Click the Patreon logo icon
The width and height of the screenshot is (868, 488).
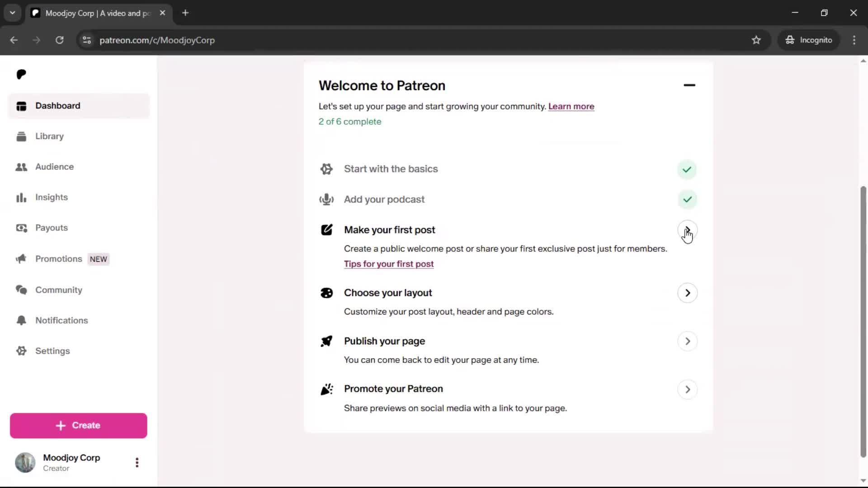click(x=21, y=75)
